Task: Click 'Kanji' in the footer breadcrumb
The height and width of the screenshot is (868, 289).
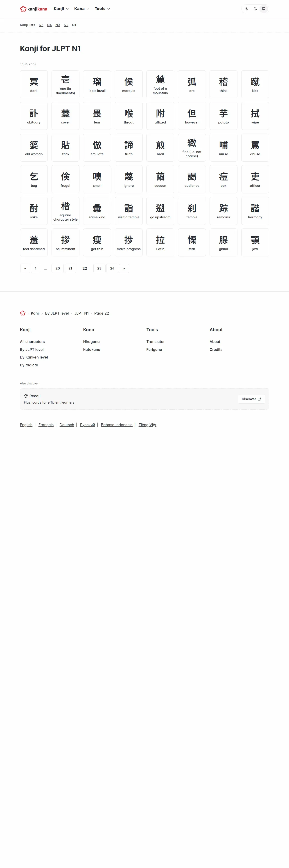Action: pos(35,313)
